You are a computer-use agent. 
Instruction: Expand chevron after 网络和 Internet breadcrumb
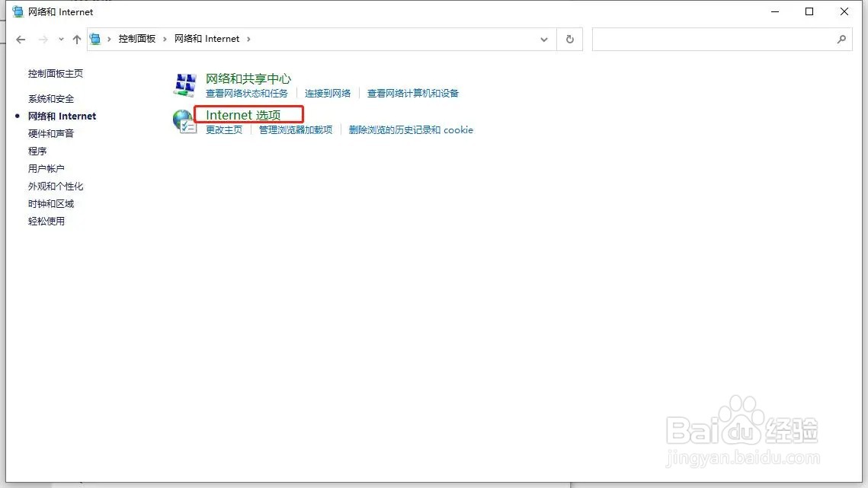pyautogui.click(x=248, y=39)
